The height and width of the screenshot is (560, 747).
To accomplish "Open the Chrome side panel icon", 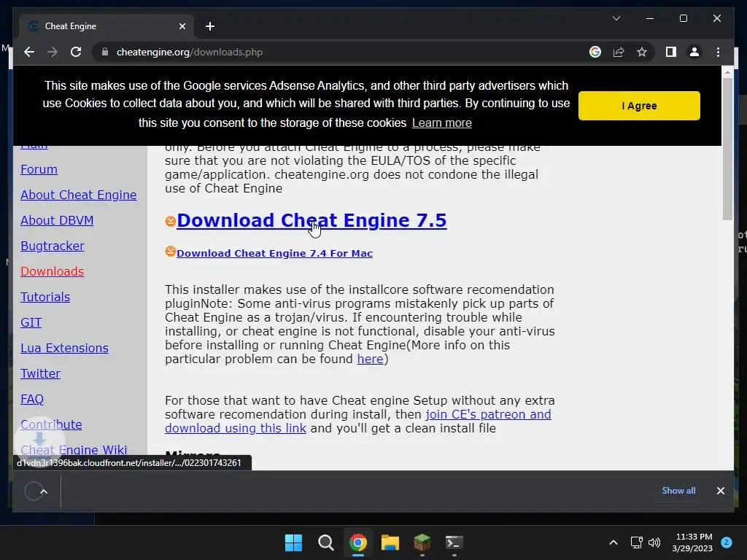I will [x=671, y=52].
